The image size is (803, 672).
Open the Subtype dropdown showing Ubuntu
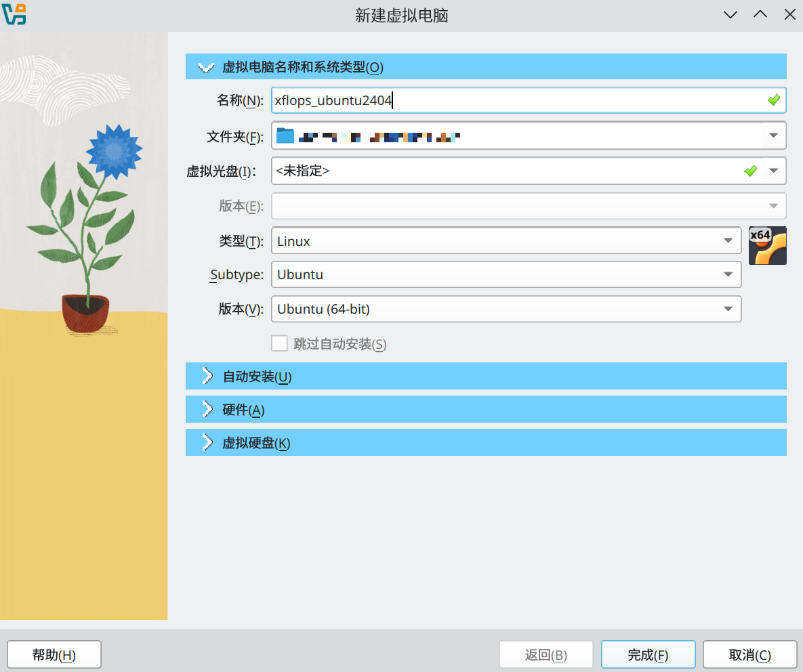(506, 274)
